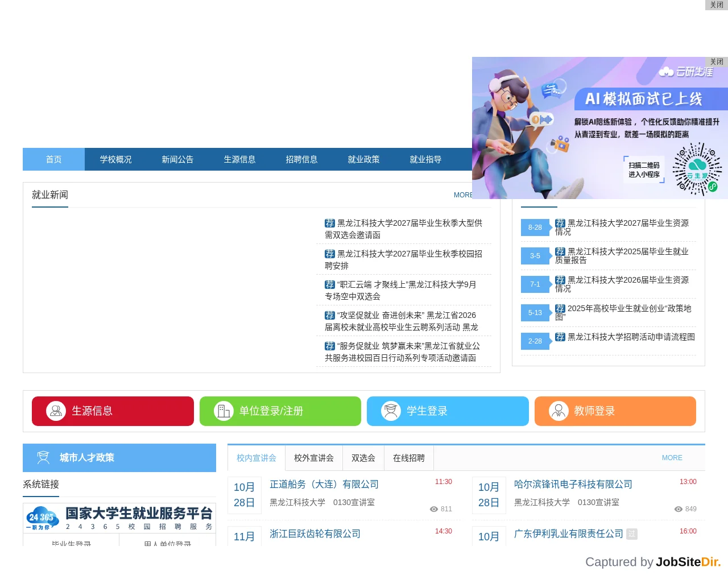
Task: Open 2025届毕业生就业质量报告 link
Action: click(x=622, y=255)
